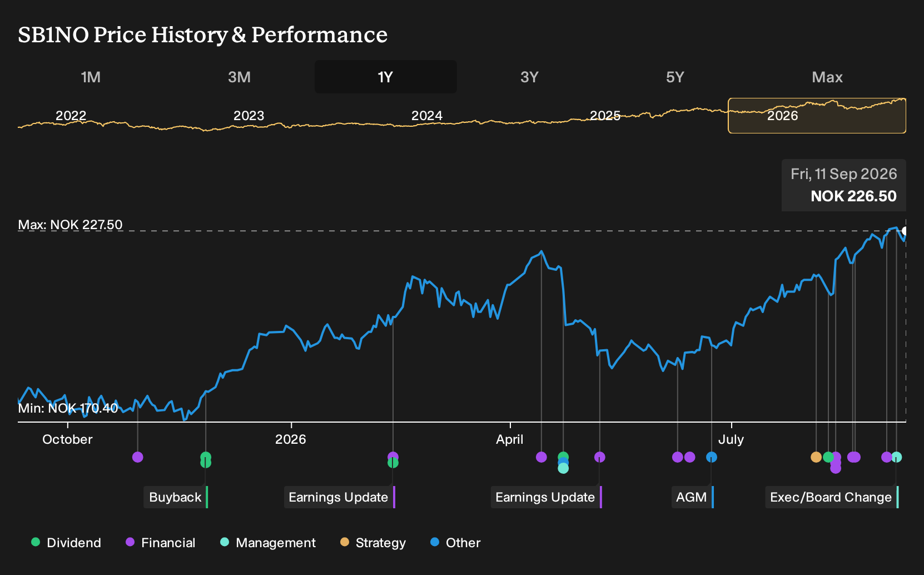Click purple marker above second Earnings Update
Screen dimensions: 924x575
pos(600,457)
